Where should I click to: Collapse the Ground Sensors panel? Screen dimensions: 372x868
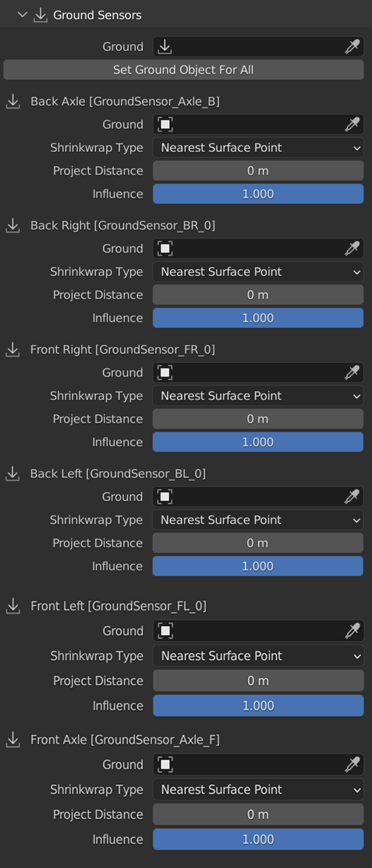[x=22, y=14]
